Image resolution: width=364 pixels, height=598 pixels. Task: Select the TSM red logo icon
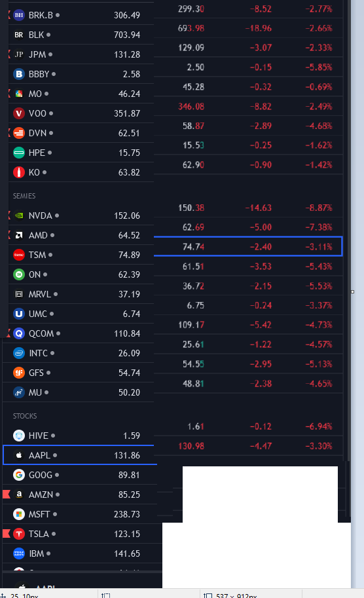pos(19,255)
